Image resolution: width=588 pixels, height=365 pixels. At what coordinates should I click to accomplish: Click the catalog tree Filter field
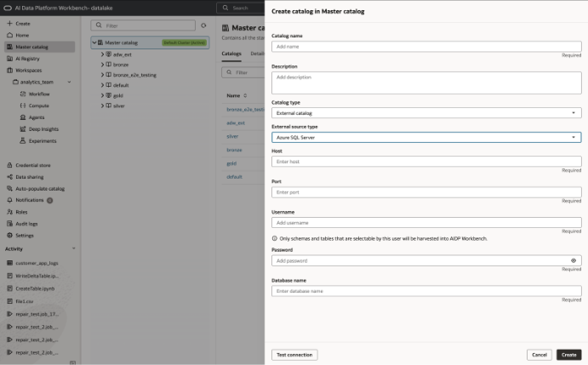click(143, 26)
